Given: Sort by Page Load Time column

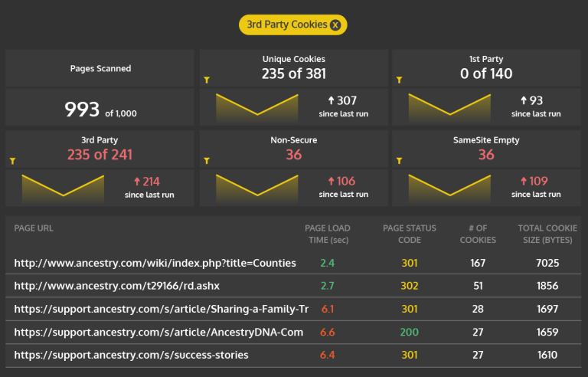Looking at the screenshot, I should pos(327,234).
